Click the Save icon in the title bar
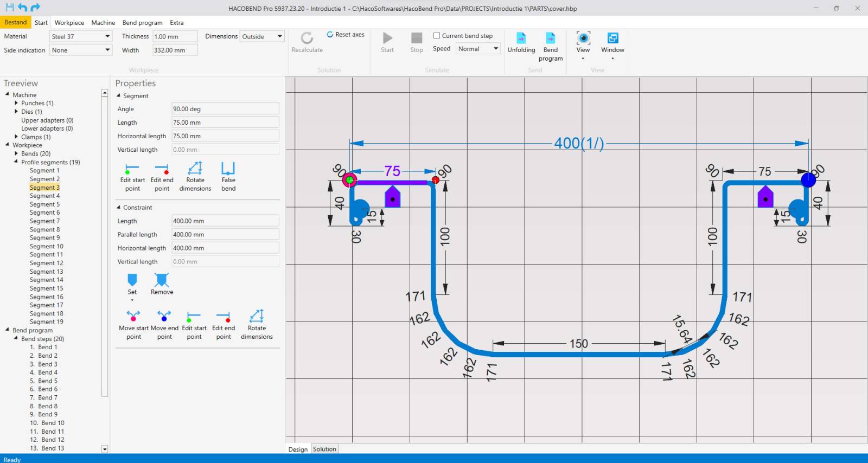This screenshot has height=463, width=868. 9,8
